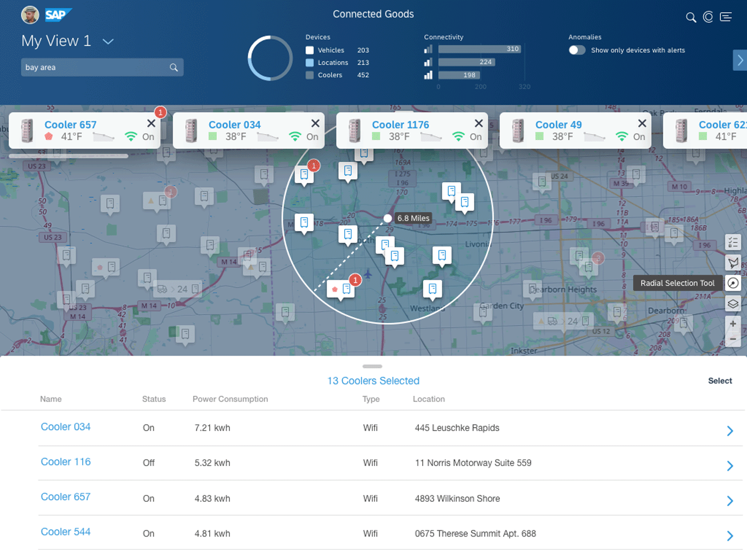Open the list menu icon in header

click(726, 17)
